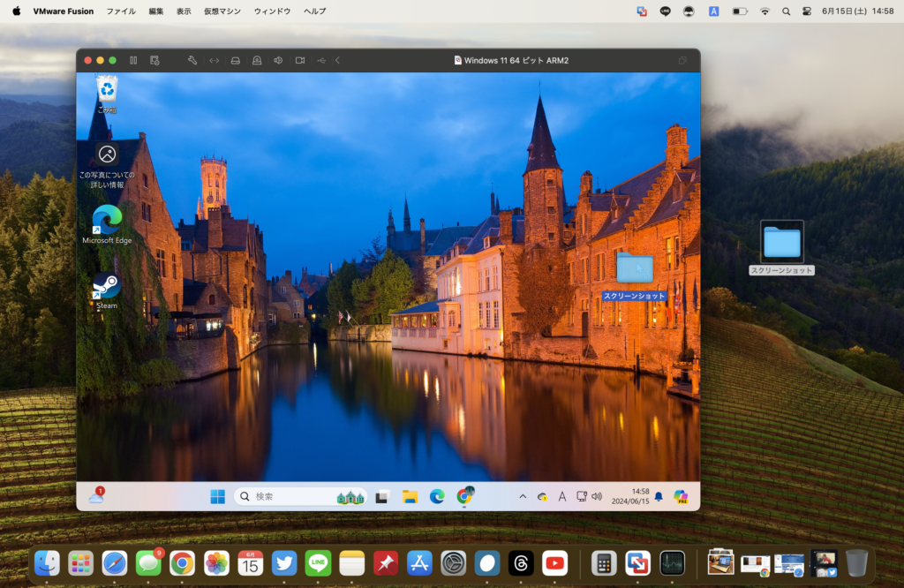Open the Steam shortcut on Windows desktop
The image size is (904, 588).
[x=107, y=290]
